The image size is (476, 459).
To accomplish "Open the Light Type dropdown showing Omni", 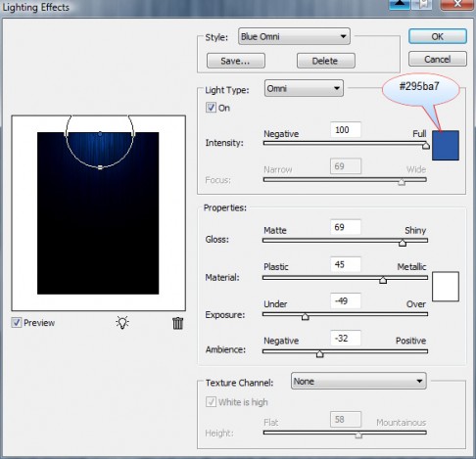I will [304, 88].
